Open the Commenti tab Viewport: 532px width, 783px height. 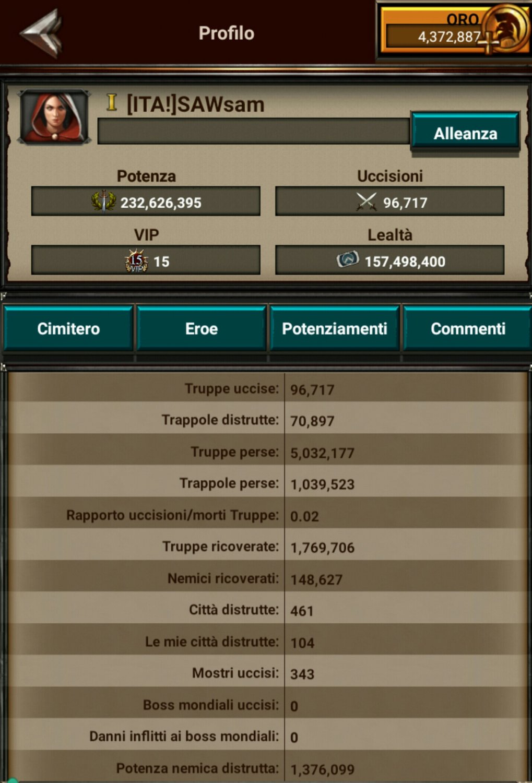coord(468,328)
